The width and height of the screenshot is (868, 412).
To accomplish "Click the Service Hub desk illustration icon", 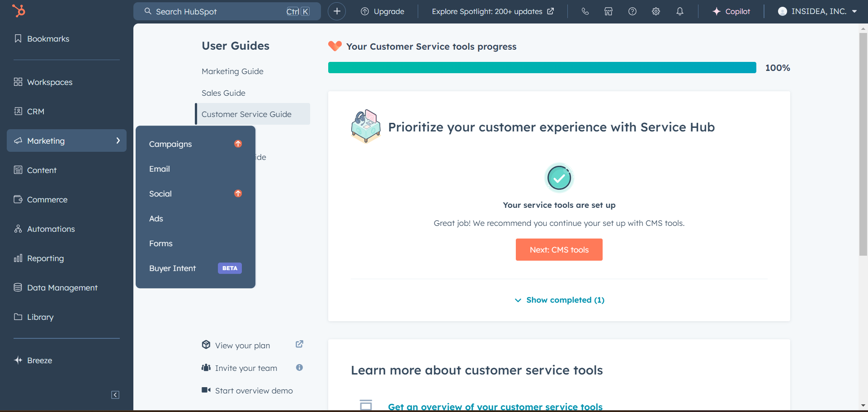I will tap(366, 126).
